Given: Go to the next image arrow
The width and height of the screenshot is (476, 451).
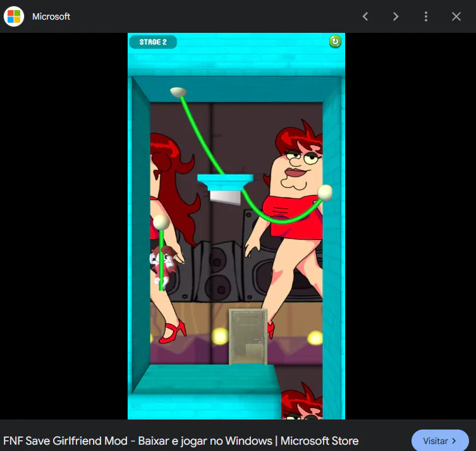Looking at the screenshot, I should [395, 16].
